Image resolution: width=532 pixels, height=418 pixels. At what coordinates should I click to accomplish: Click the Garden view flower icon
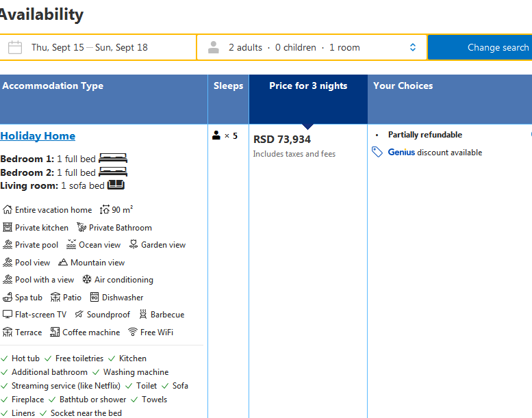134,244
